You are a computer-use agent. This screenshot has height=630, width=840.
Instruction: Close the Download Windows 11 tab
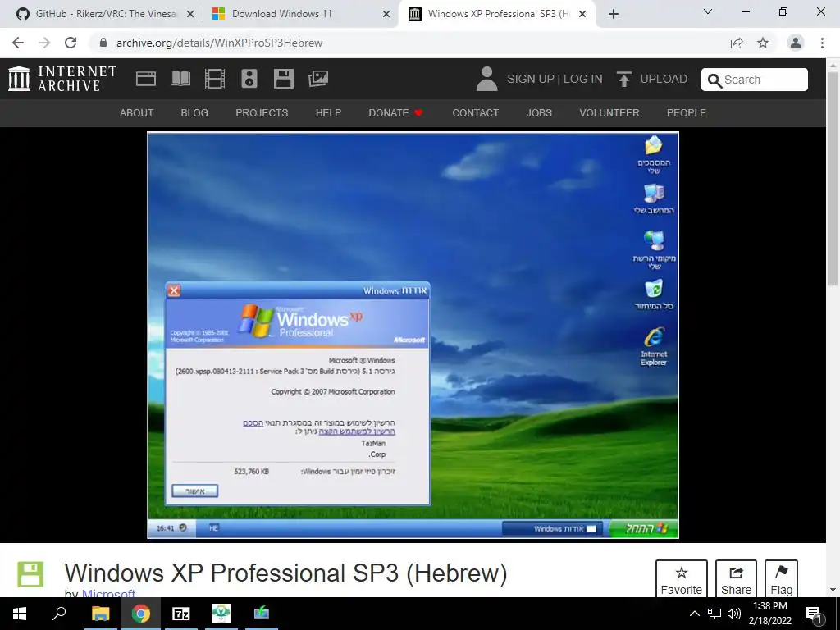point(386,15)
